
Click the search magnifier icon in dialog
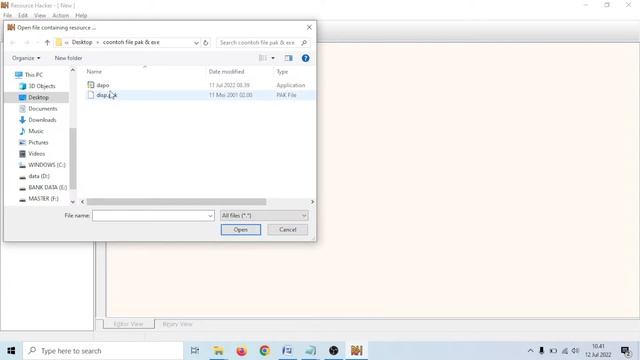304,42
